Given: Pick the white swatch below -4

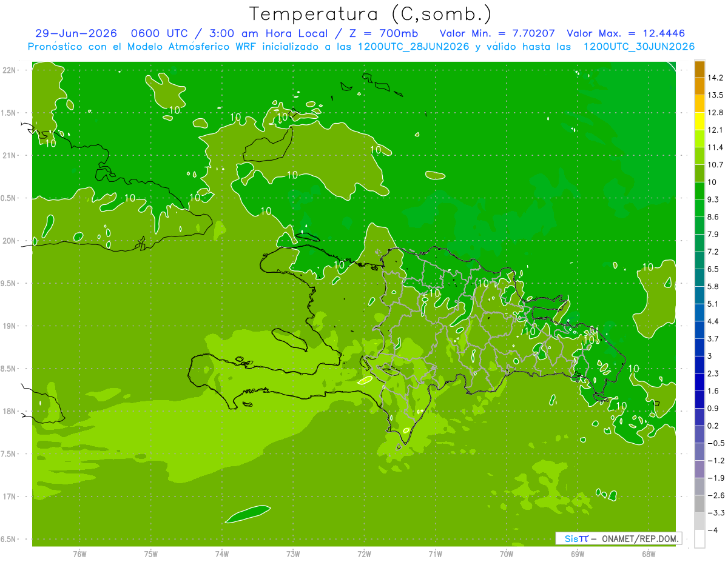Looking at the screenshot, I should (699, 539).
